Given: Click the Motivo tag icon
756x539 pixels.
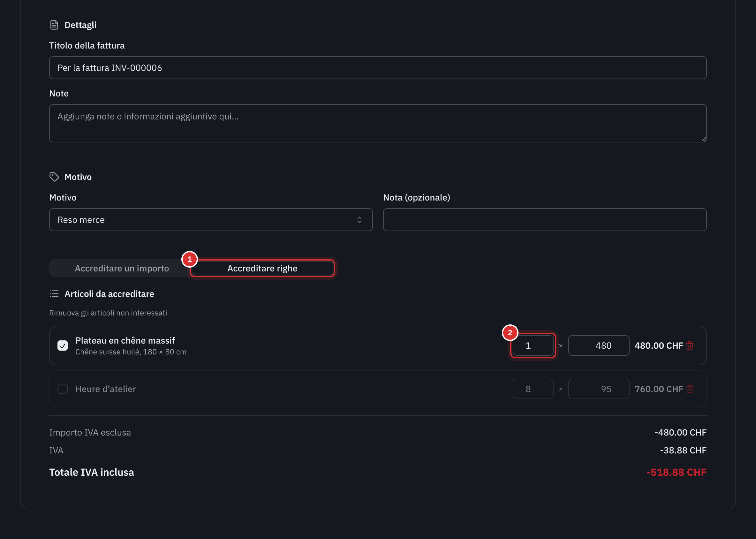Looking at the screenshot, I should click(54, 177).
